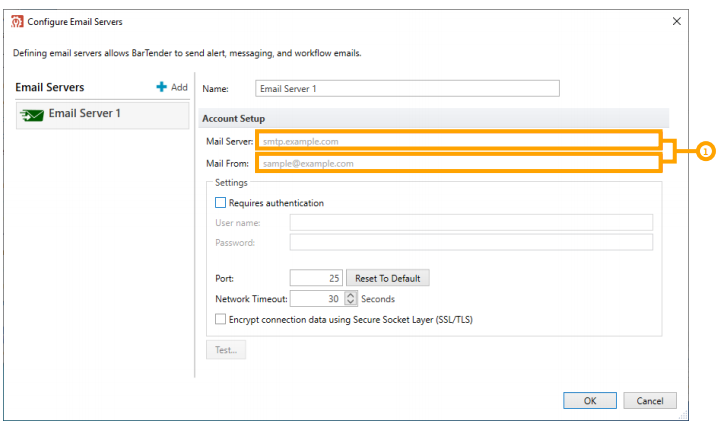
Task: Click the description text about defining email servers
Action: 187,53
